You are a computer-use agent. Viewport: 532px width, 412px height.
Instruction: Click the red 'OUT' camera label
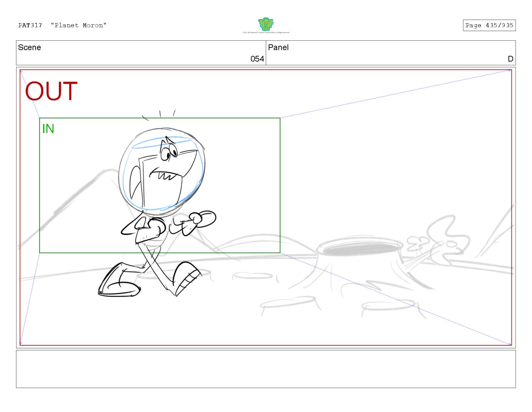point(51,91)
